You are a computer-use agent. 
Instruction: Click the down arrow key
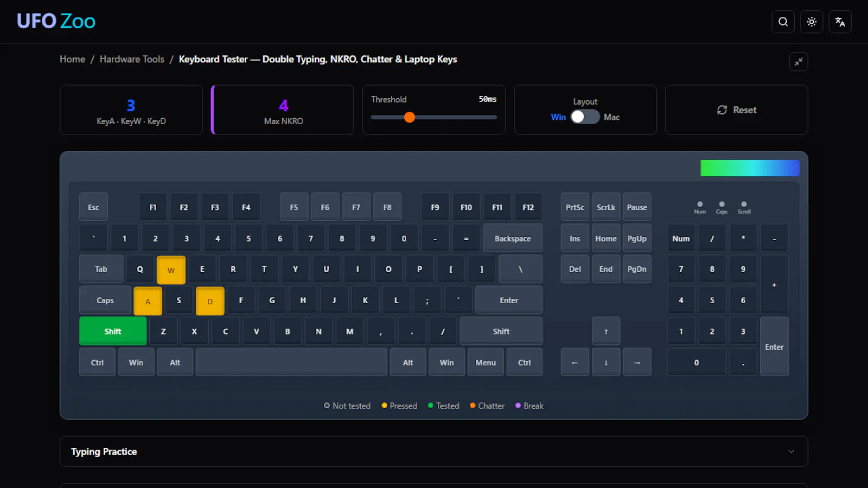click(x=606, y=362)
